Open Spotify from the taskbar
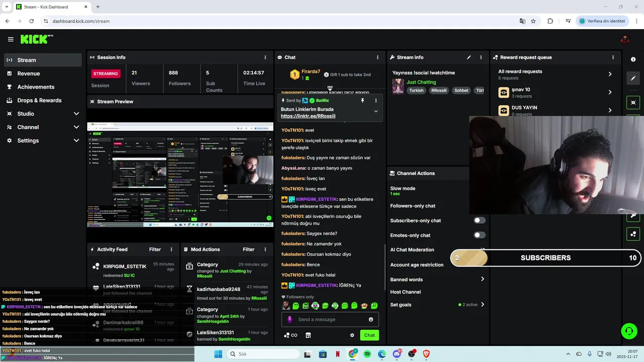 [367, 354]
